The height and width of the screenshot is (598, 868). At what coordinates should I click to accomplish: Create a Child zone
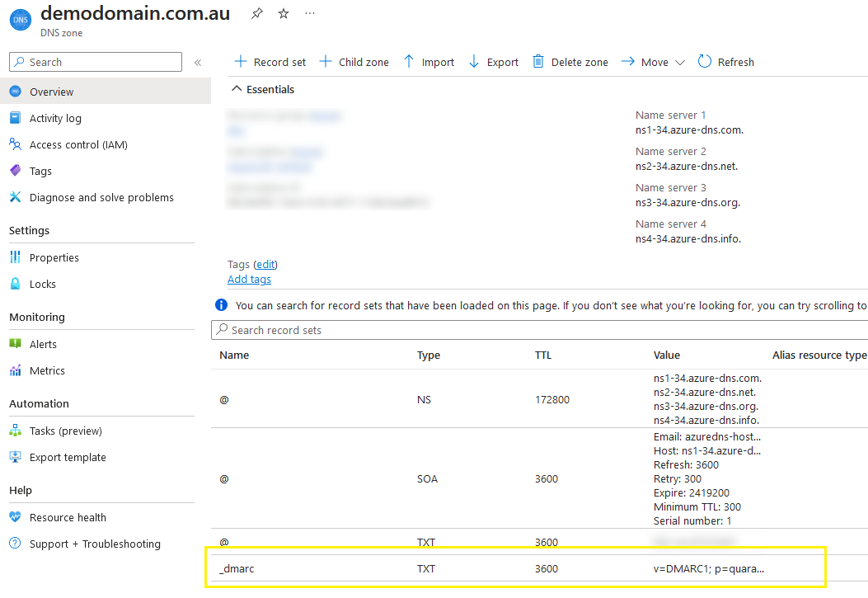point(354,62)
